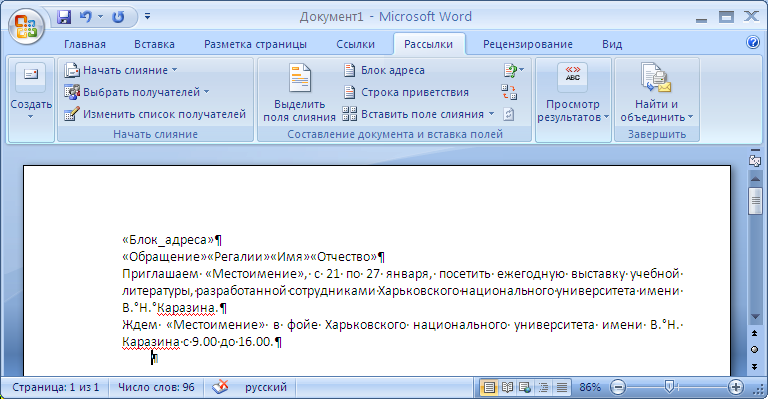Screen dimensions: 768x399
Task: Insert Строка приветствия field
Action: tap(406, 92)
